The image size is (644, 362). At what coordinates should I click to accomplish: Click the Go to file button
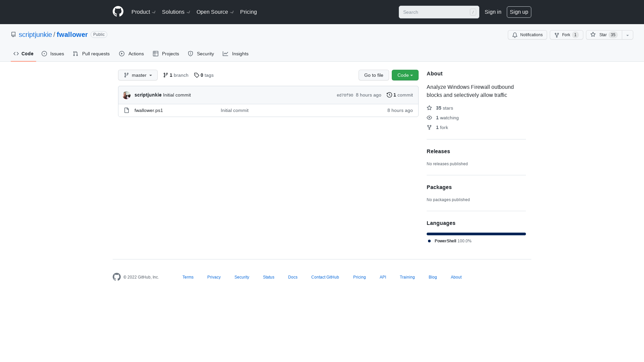coord(373,75)
